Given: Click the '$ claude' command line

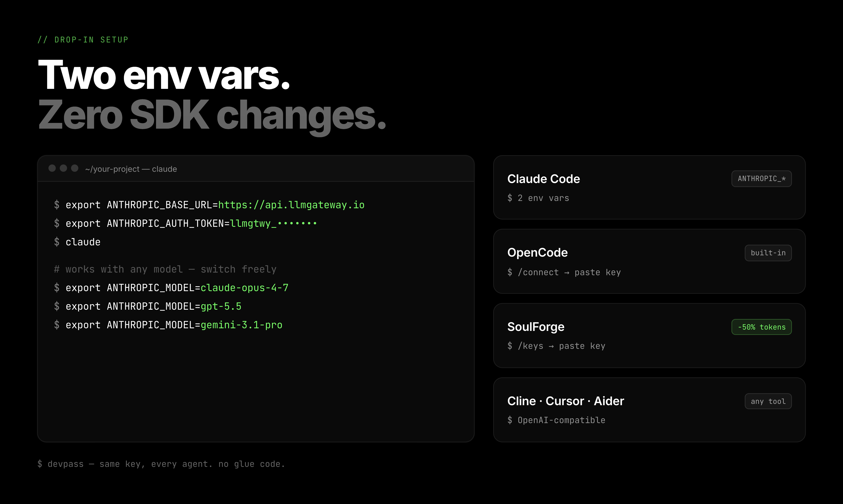Looking at the screenshot, I should tap(77, 242).
